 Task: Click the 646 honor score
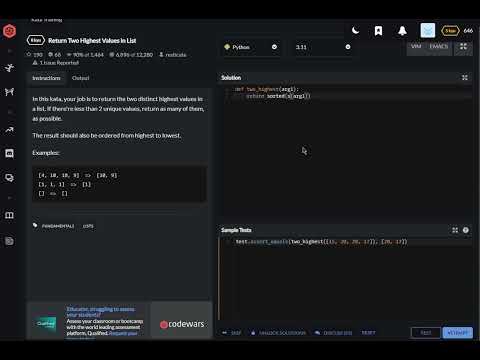click(468, 31)
